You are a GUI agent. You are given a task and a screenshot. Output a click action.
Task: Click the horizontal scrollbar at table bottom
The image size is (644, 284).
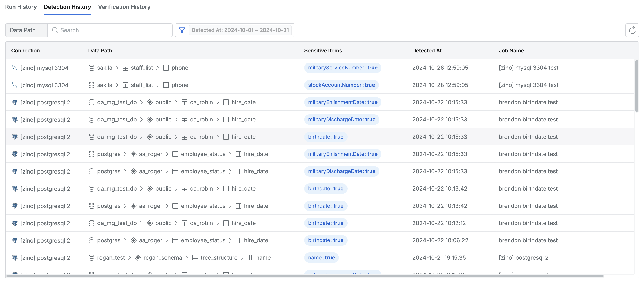[x=304, y=276]
